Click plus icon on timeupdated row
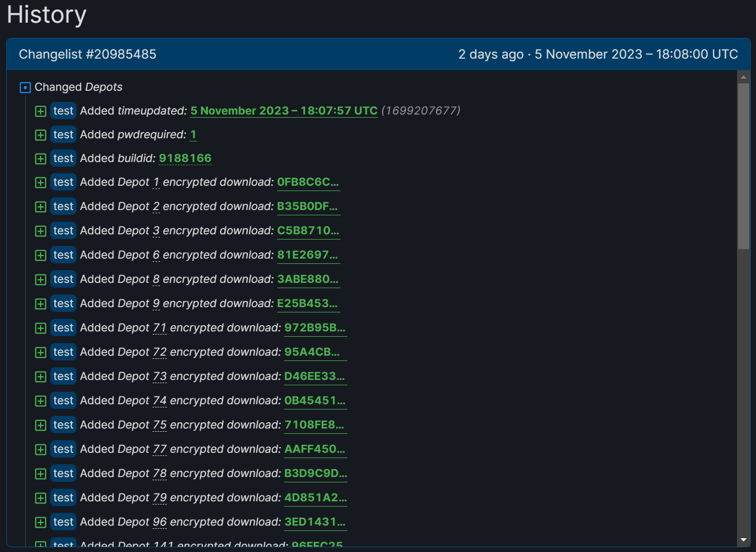Viewport: 756px width, 552px height. tap(41, 111)
